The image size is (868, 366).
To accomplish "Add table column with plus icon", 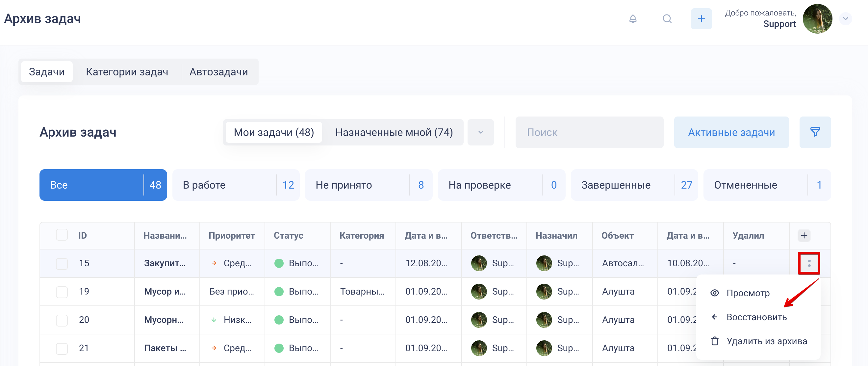I will (x=804, y=235).
